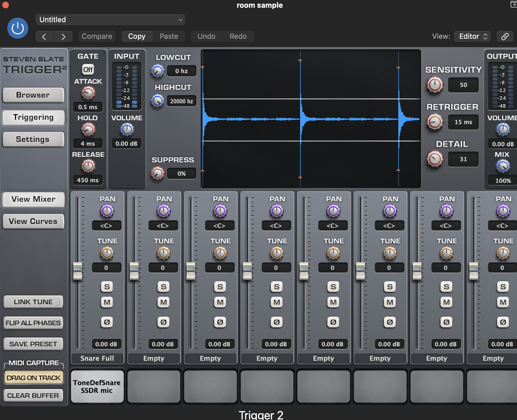Switch to the Settings page

[33, 139]
